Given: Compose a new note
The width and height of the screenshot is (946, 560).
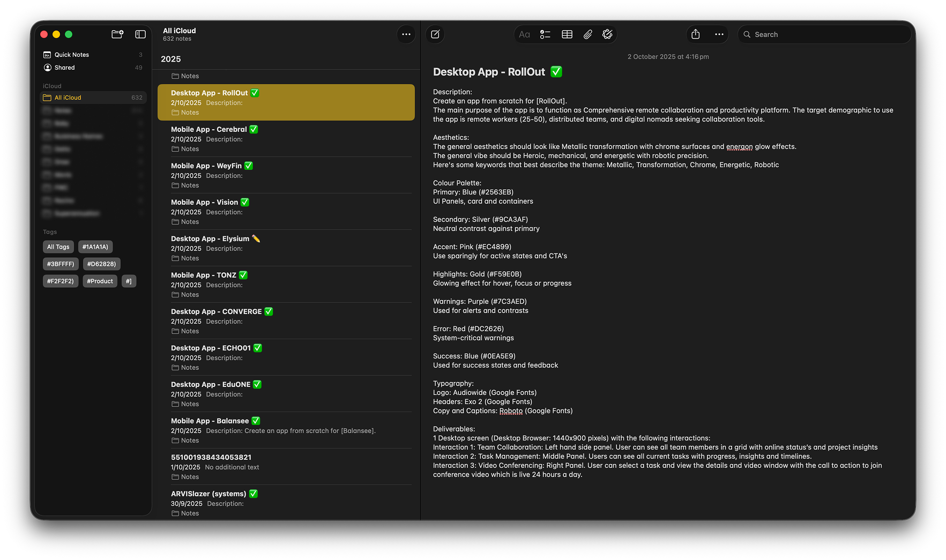Looking at the screenshot, I should tap(435, 34).
